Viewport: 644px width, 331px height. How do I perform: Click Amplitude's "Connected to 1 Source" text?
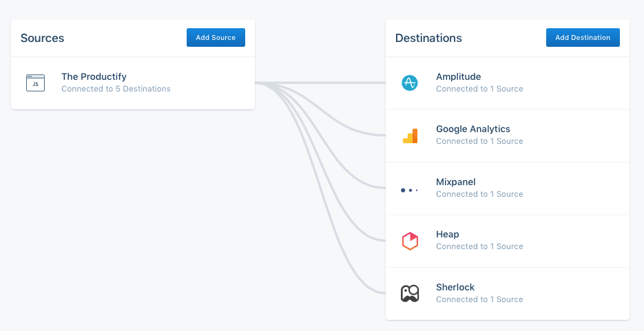(x=479, y=89)
